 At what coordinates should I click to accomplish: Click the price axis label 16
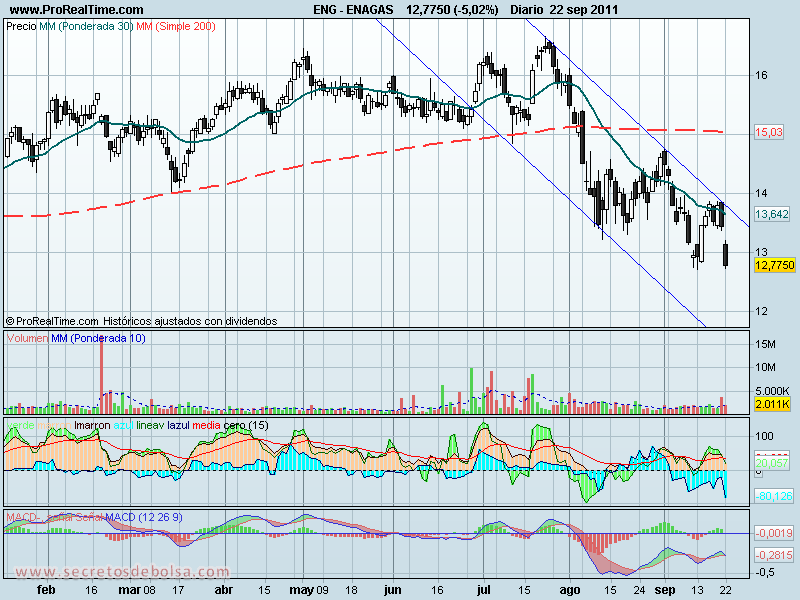tap(761, 76)
